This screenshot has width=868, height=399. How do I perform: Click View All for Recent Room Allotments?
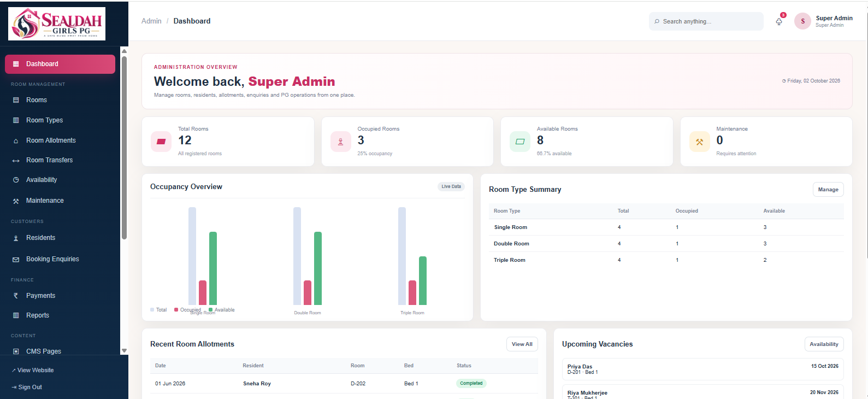click(522, 344)
